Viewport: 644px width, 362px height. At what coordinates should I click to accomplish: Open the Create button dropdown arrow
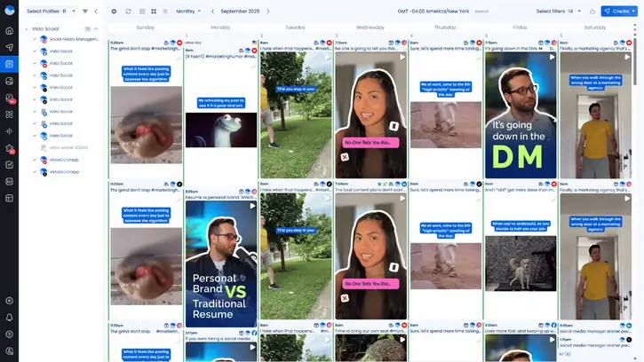click(x=633, y=12)
